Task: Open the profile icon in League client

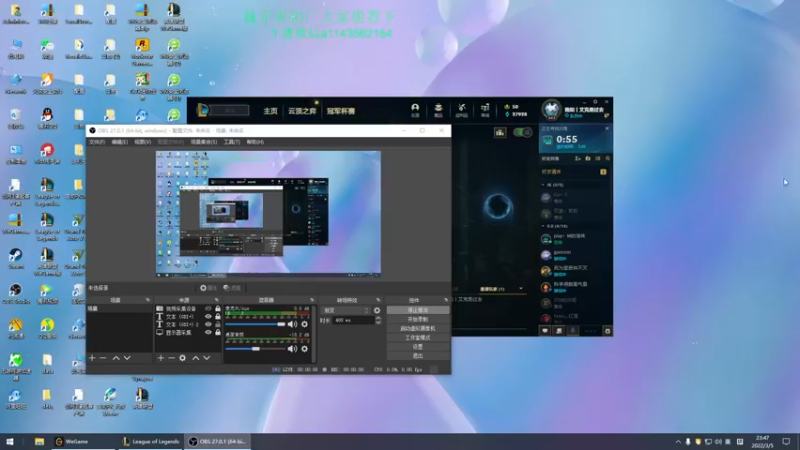Action: click(x=415, y=110)
